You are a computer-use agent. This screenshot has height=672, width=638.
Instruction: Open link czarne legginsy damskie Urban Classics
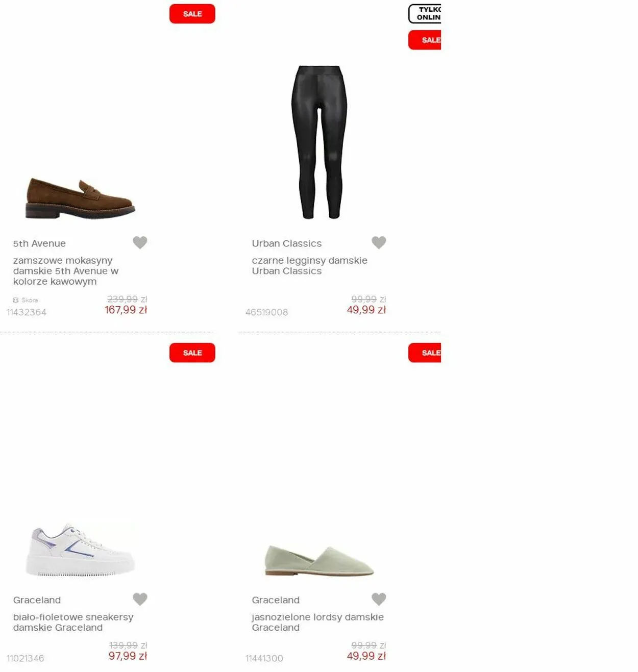pyautogui.click(x=309, y=266)
